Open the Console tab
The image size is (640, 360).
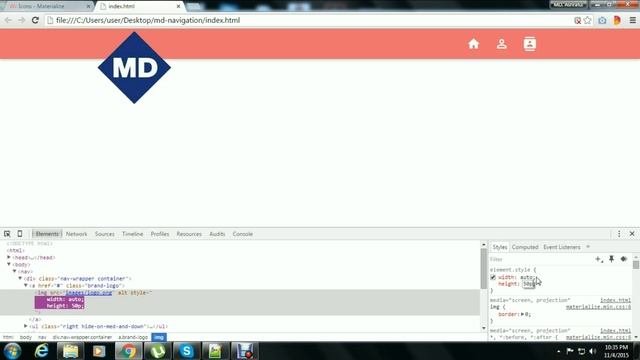pos(243,234)
